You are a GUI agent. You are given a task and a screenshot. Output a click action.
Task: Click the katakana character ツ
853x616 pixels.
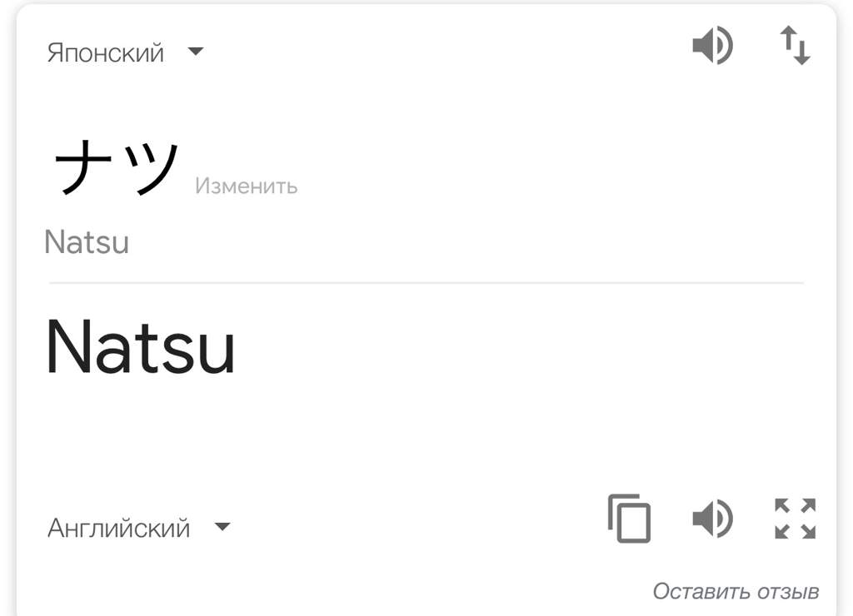click(152, 169)
